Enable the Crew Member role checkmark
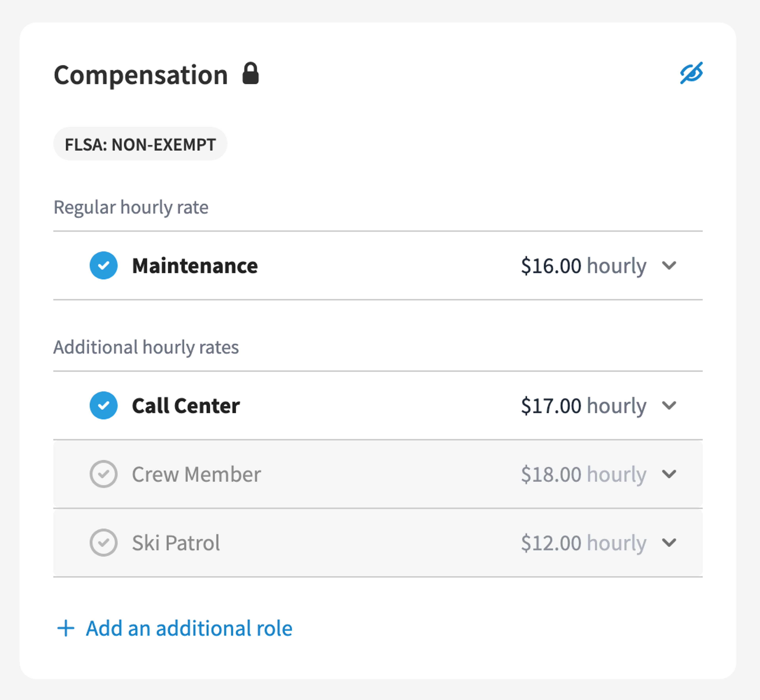760x700 pixels. [x=103, y=474]
